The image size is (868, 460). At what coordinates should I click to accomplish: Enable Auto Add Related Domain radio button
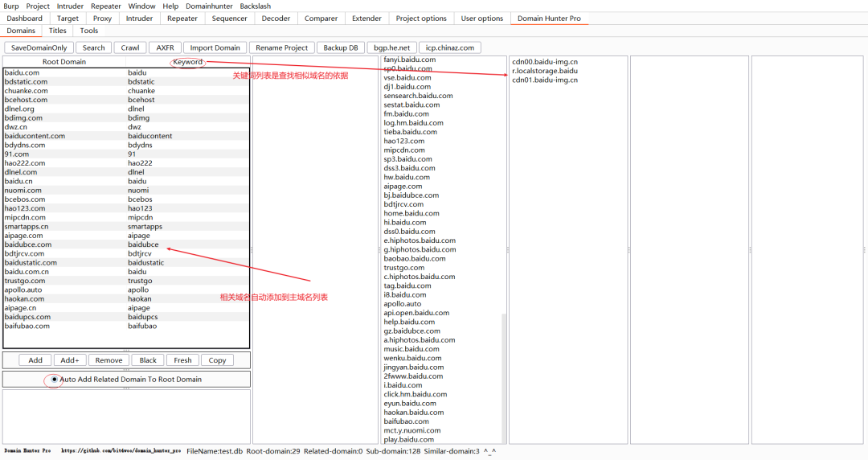(x=55, y=380)
